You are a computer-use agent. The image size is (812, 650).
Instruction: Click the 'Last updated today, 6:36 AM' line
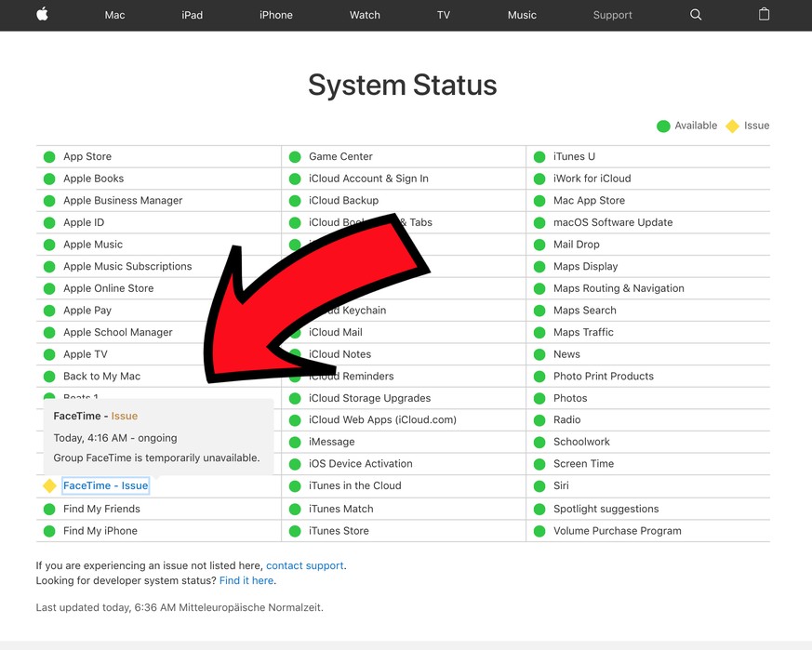[x=180, y=607]
